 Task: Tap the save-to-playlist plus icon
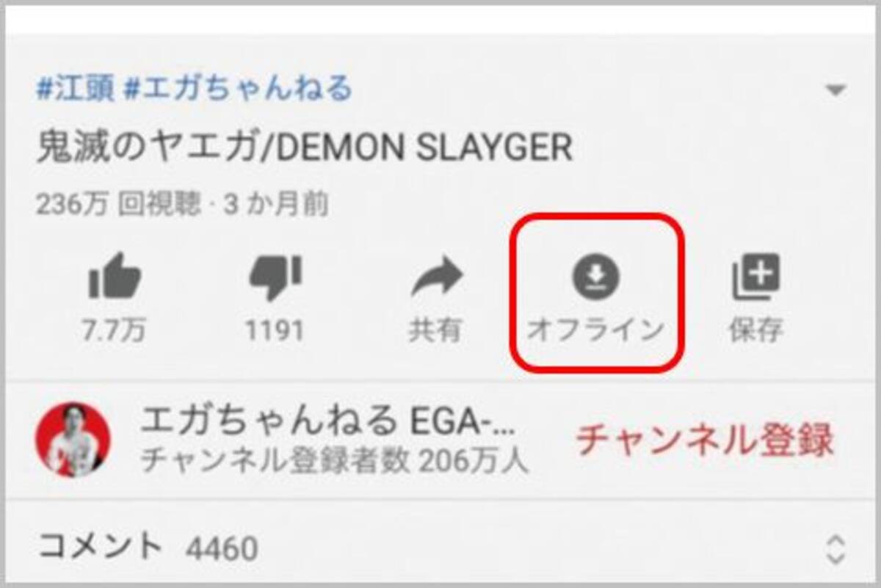[x=756, y=277]
